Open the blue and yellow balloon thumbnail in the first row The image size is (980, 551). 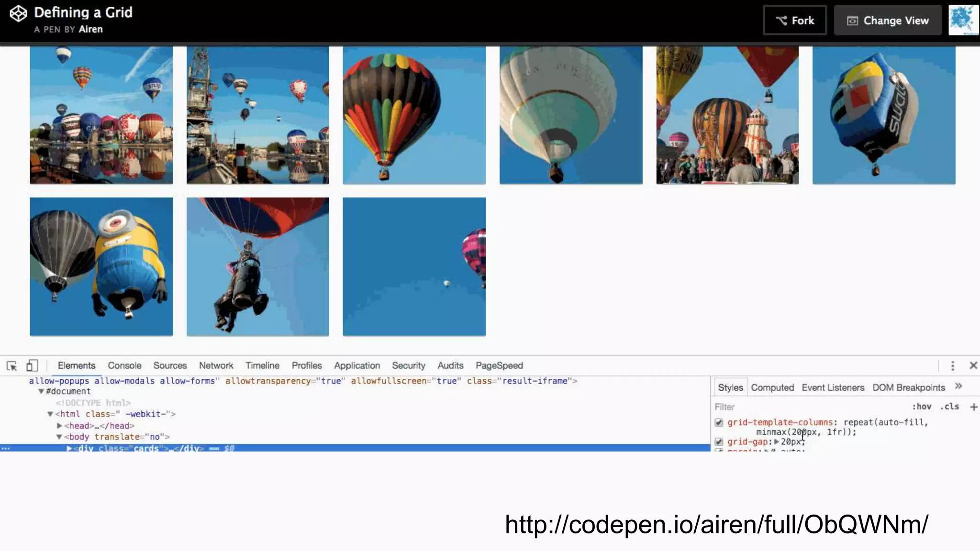pyautogui.click(x=884, y=115)
